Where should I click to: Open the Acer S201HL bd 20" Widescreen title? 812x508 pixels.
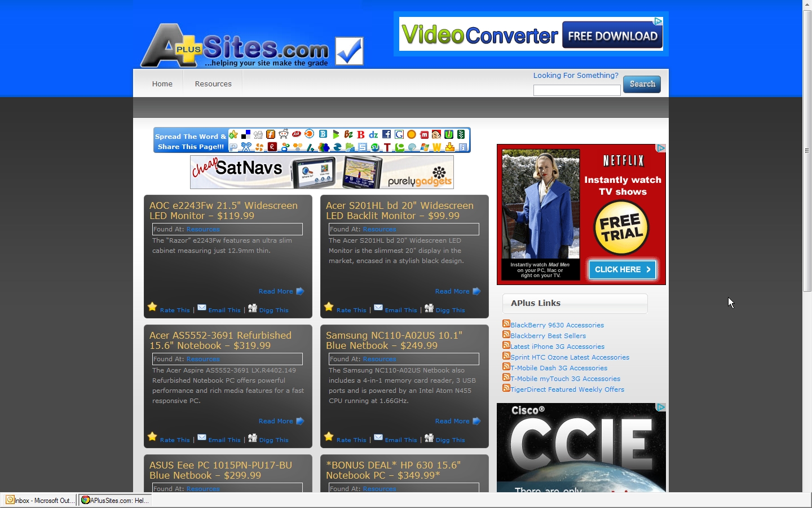pos(400,211)
